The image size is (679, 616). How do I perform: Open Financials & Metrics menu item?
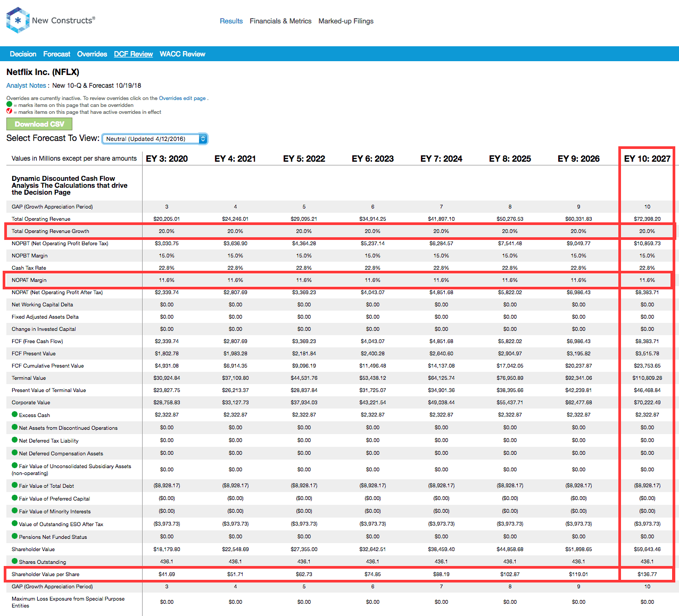point(280,21)
